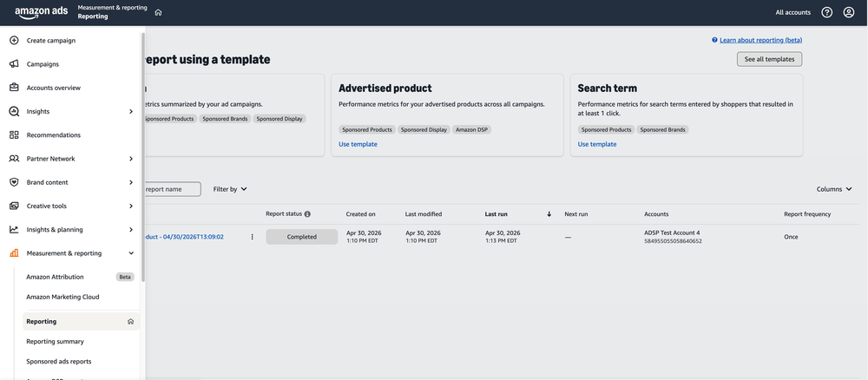Image resolution: width=868 pixels, height=380 pixels.
Task: Click See all templates button
Action: tap(769, 59)
